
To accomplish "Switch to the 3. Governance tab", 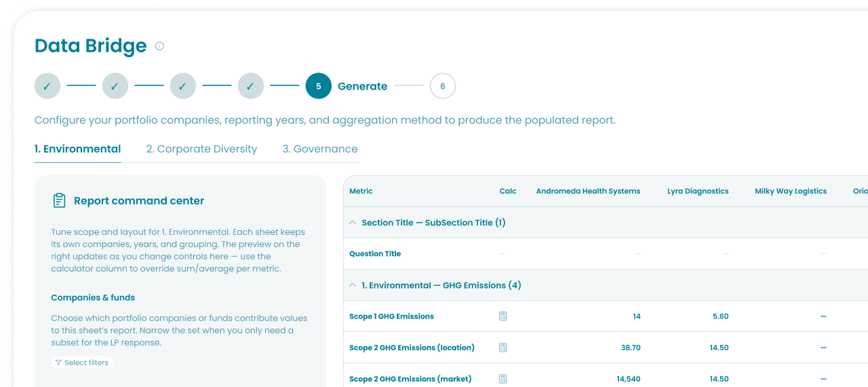I will coord(320,149).
